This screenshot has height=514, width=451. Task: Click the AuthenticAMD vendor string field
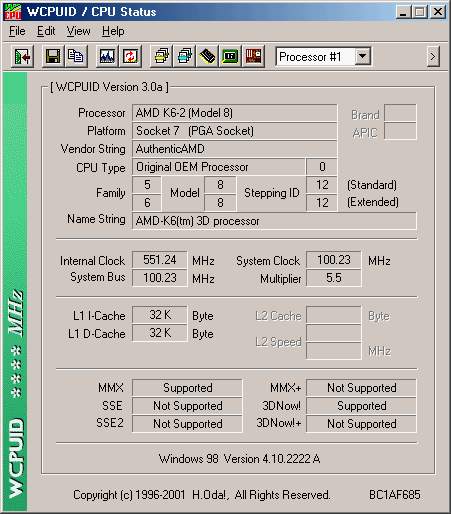point(234,149)
